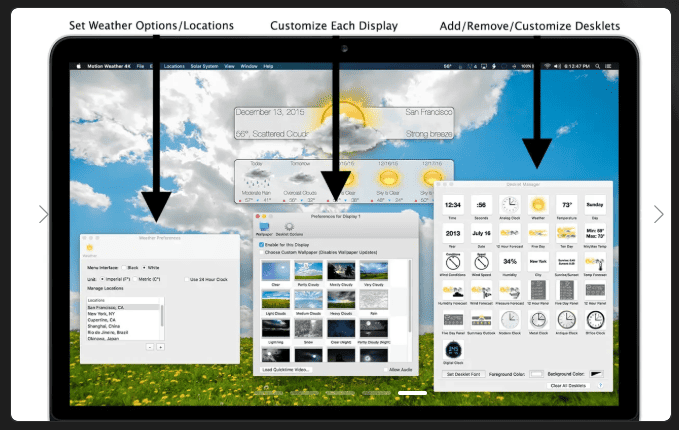Enable for this Display checkbox toggle
The width and height of the screenshot is (679, 430).
pyautogui.click(x=261, y=245)
